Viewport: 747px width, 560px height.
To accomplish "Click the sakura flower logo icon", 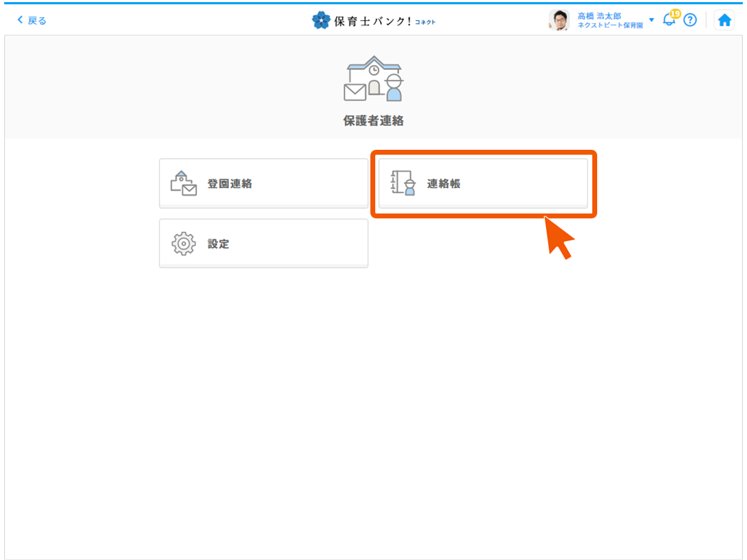I will (321, 20).
